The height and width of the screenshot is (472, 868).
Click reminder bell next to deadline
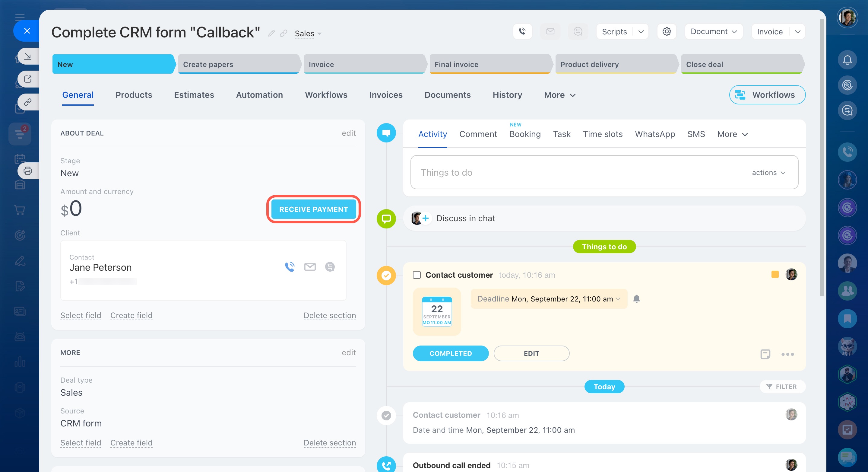tap(636, 299)
